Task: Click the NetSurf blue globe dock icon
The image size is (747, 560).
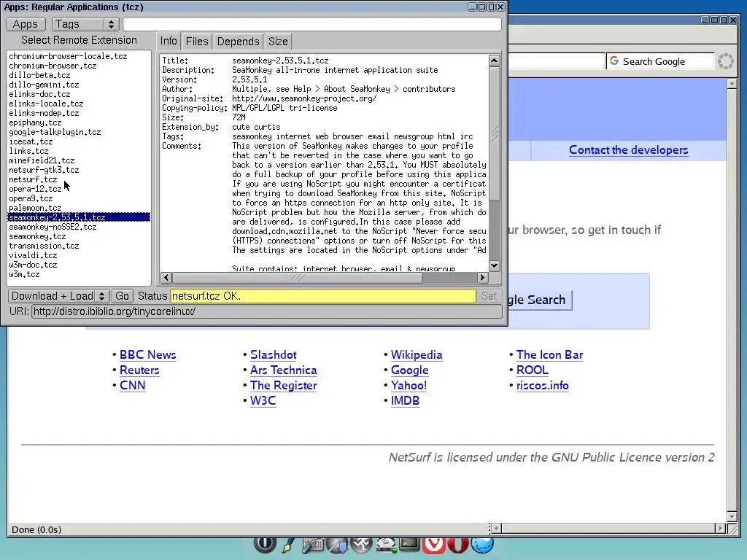Action: click(482, 544)
